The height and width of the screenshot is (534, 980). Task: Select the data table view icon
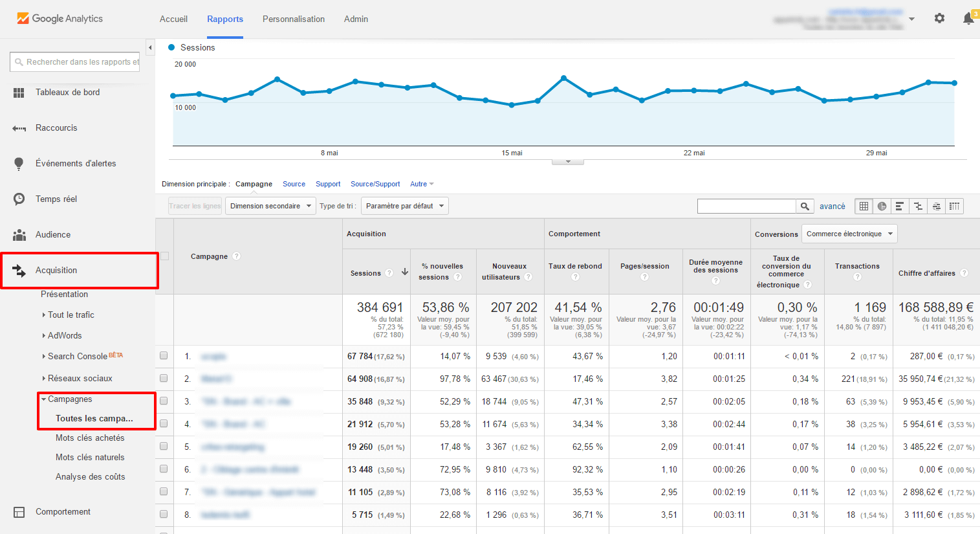click(864, 206)
